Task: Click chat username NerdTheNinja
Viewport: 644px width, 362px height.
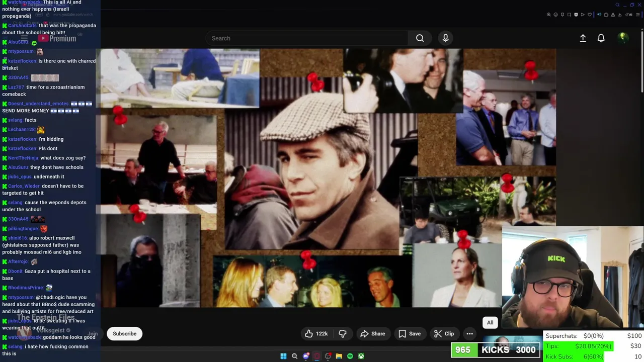Action: pyautogui.click(x=23, y=158)
